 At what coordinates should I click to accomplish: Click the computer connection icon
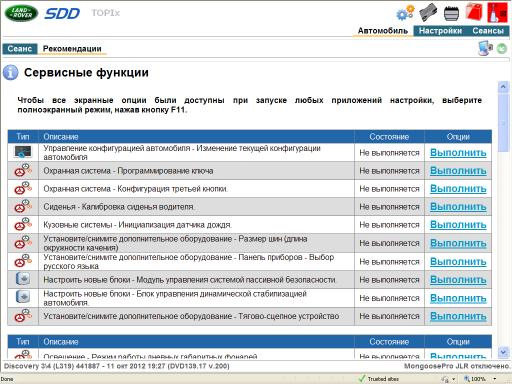point(485,48)
